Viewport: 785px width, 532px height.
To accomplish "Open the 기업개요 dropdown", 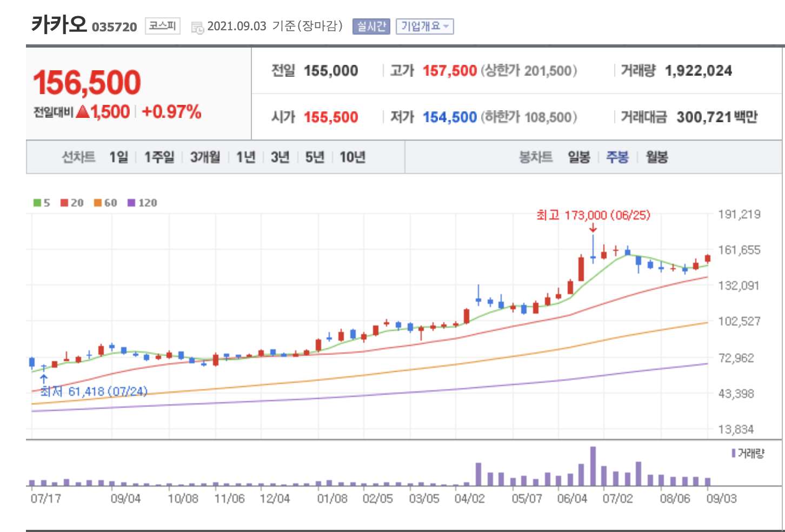I will coord(424,26).
